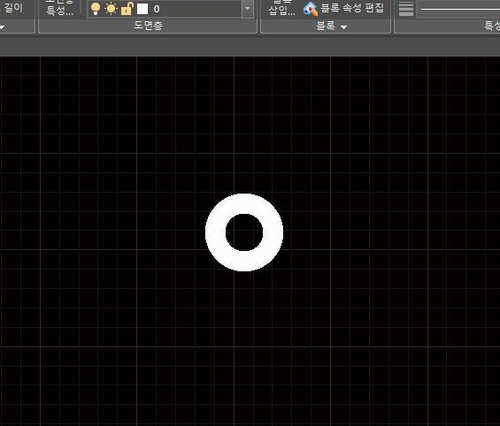Image resolution: width=500 pixels, height=426 pixels.
Task: Toggle layer on/off light bulb icon
Action: [96, 9]
